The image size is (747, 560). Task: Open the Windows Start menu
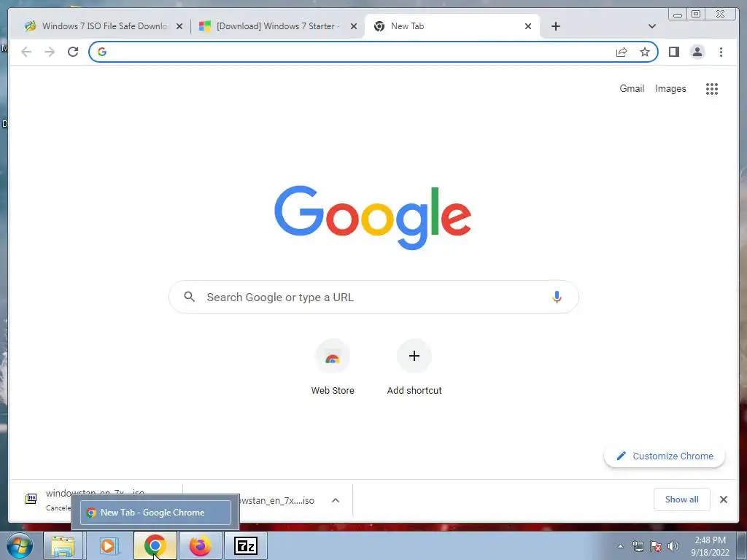tap(20, 545)
